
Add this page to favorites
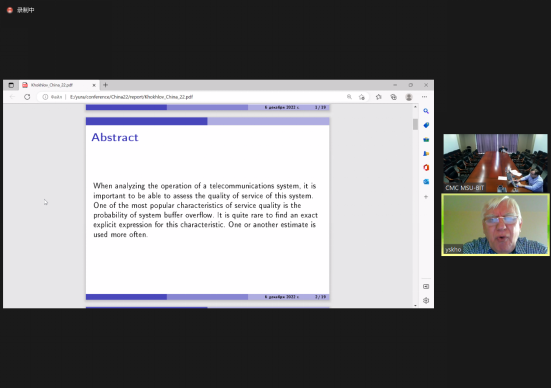pos(362,97)
